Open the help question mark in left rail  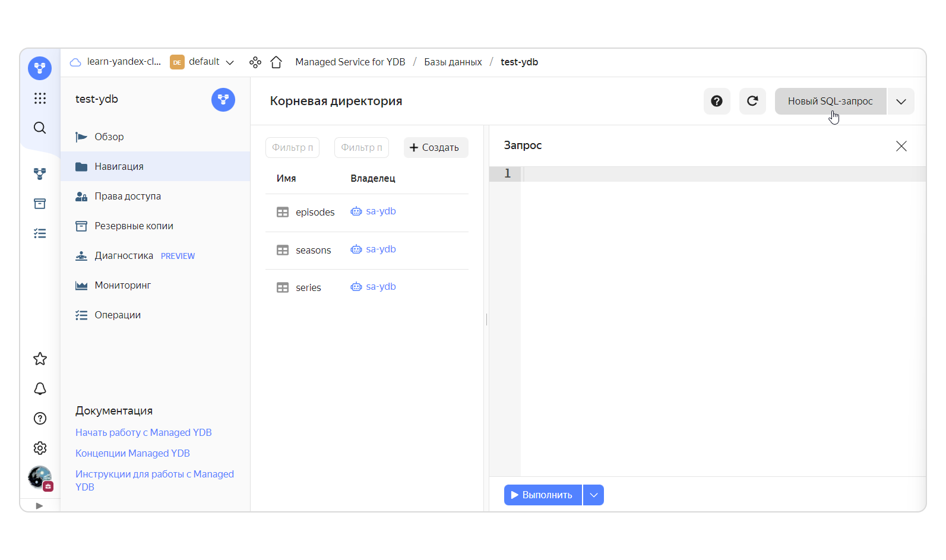(40, 418)
